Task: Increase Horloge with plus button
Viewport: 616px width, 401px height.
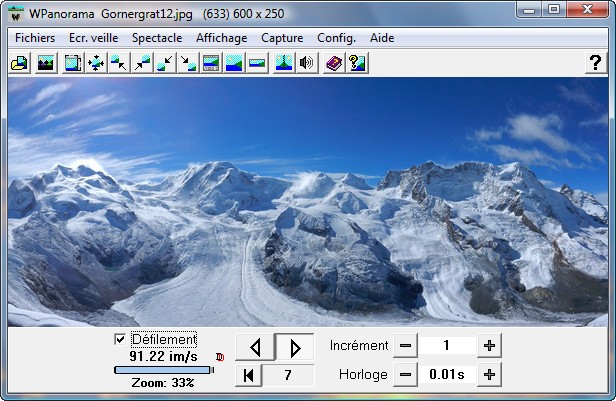Action: click(489, 375)
